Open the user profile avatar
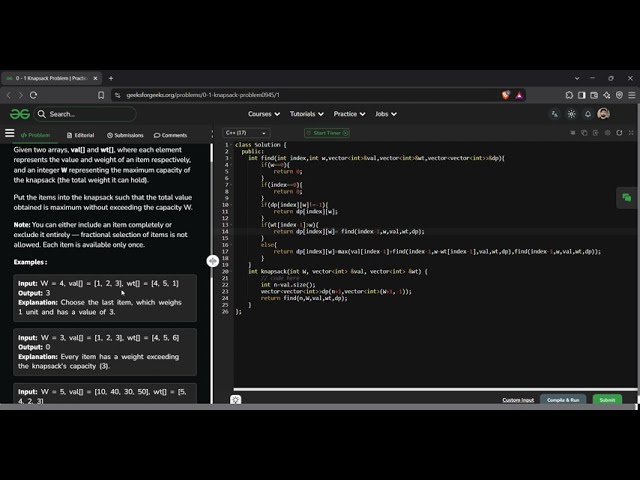The image size is (640, 480). click(603, 114)
